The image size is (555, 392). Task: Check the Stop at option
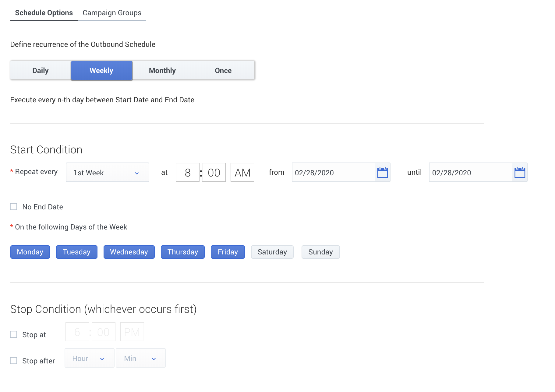[x=14, y=334]
